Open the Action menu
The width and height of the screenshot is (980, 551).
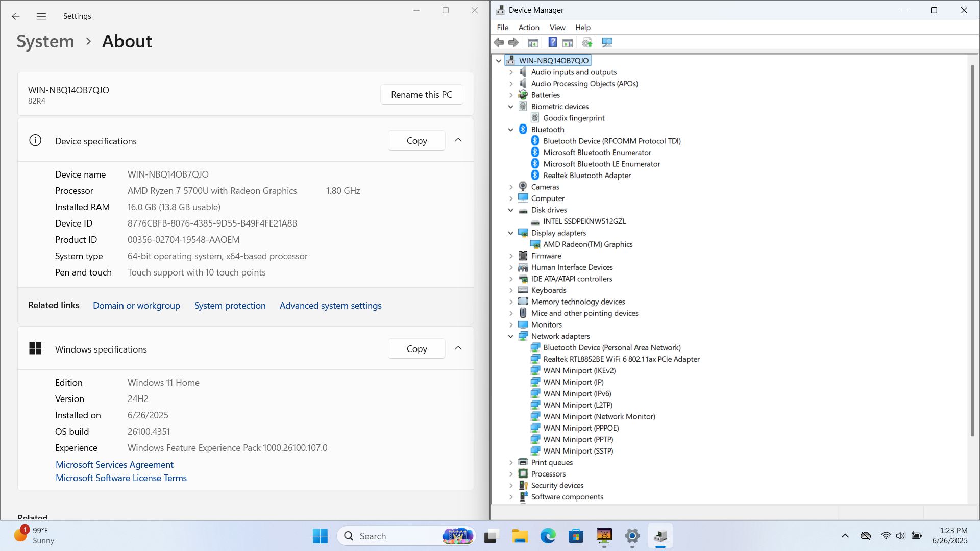528,28
